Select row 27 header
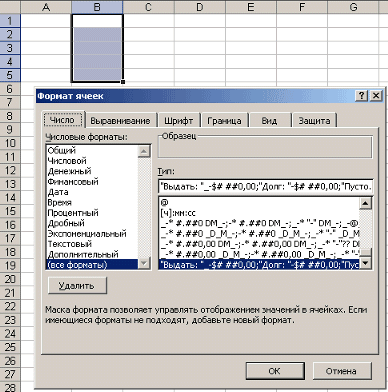The width and height of the screenshot is (388, 392). pos(10,375)
